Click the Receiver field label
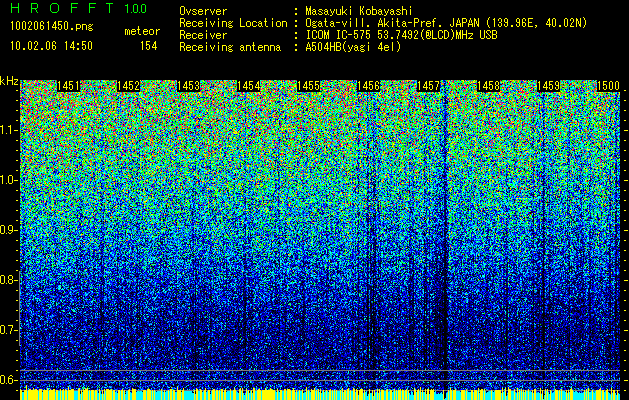 [x=203, y=35]
